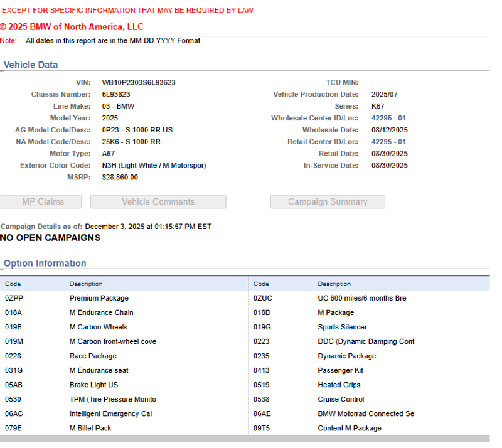Click the MSRP value $28,860.00
The width and height of the screenshot is (502, 448).
[120, 178]
